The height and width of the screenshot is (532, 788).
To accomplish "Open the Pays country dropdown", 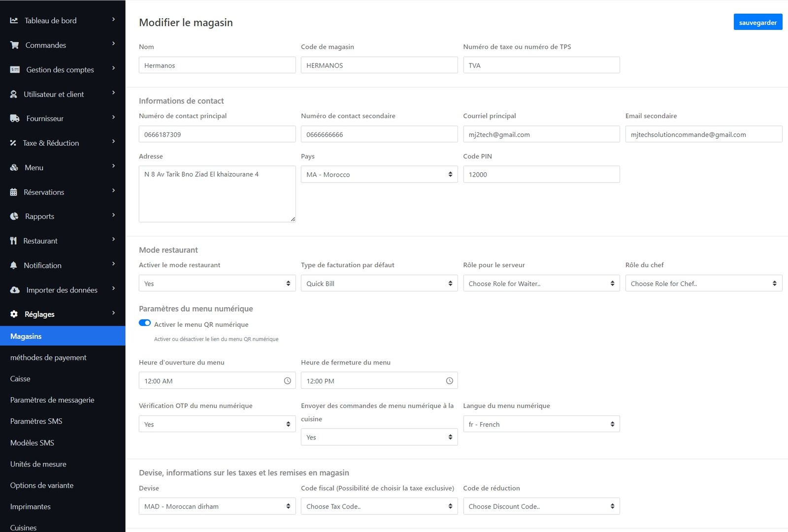I will pos(379,175).
